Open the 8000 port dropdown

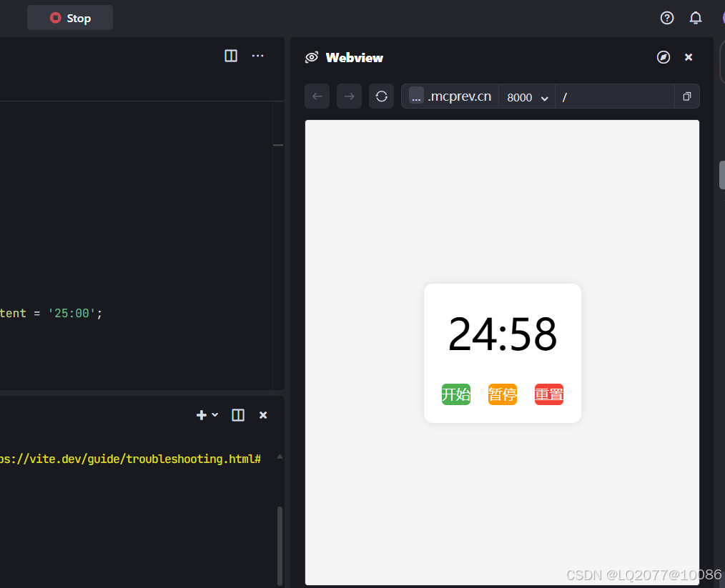[x=527, y=97]
